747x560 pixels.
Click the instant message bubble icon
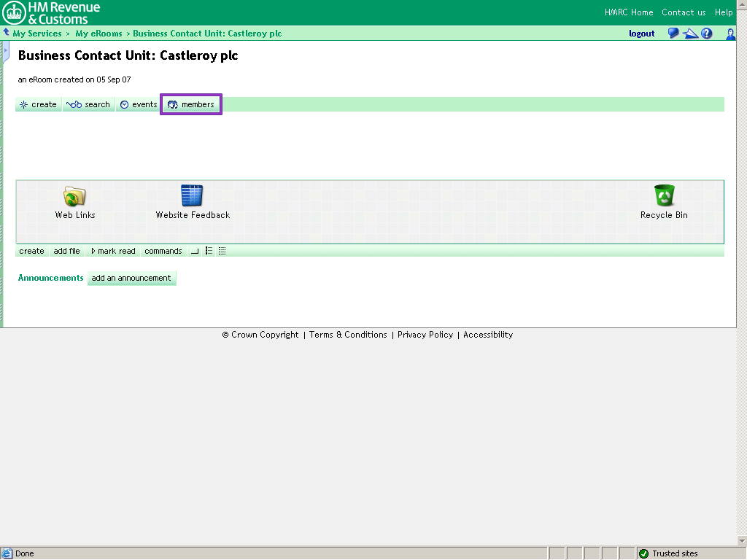[x=673, y=33]
